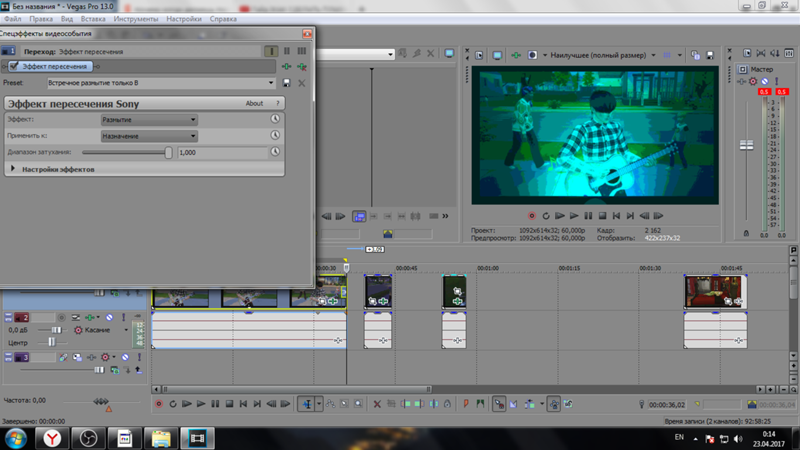Viewport: 800px width, 450px height.
Task: Click the record button under the video preview
Action: [531, 215]
